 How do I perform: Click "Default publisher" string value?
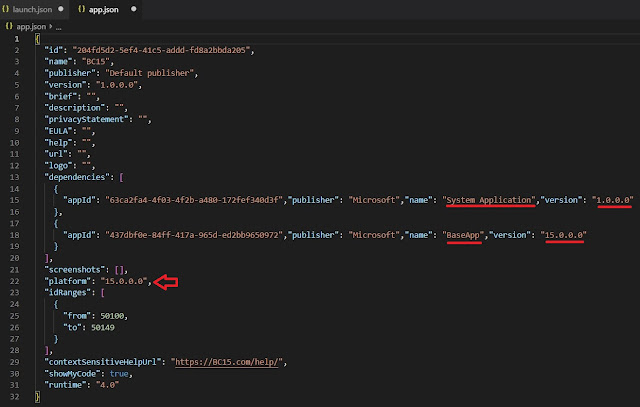[x=149, y=73]
